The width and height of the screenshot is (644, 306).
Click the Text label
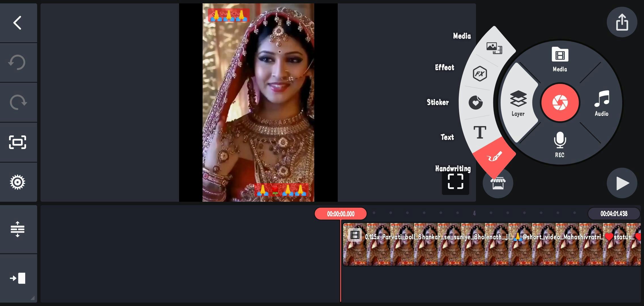(x=447, y=137)
